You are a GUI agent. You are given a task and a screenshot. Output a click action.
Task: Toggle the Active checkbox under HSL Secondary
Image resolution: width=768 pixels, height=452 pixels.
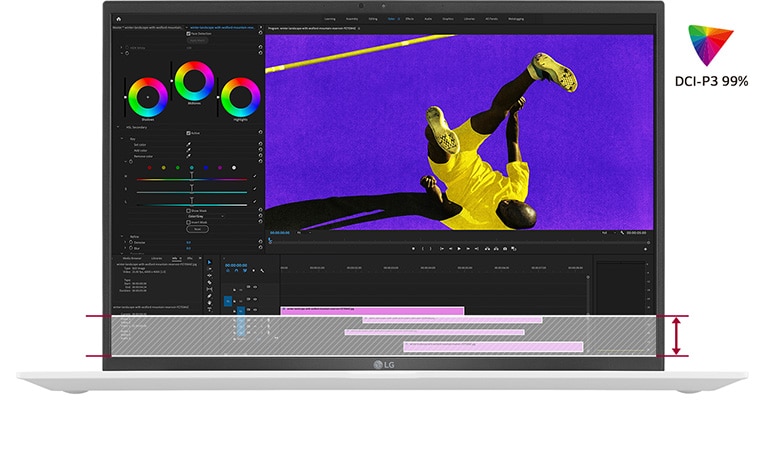pyautogui.click(x=187, y=132)
